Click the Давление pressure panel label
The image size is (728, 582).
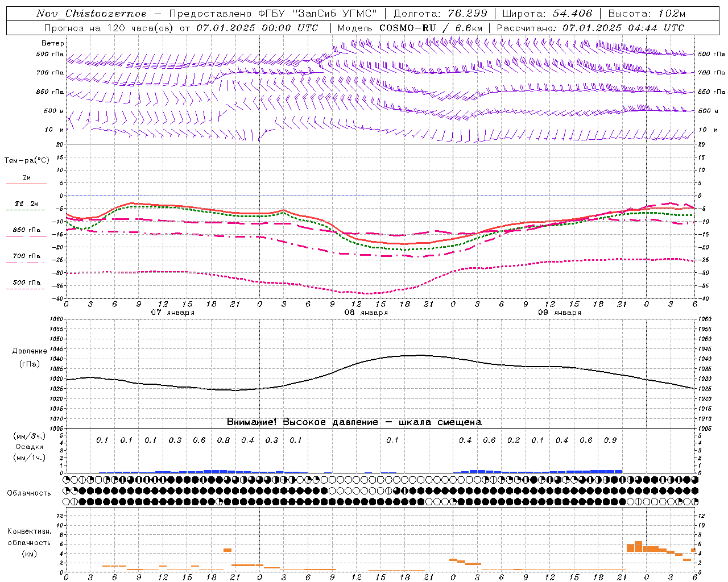(30, 351)
